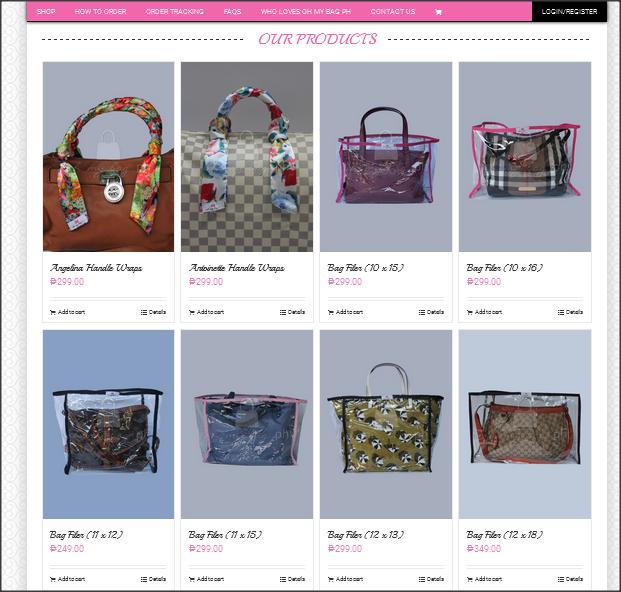Go to How To Order page
The width and height of the screenshot is (621, 592).
click(x=101, y=11)
